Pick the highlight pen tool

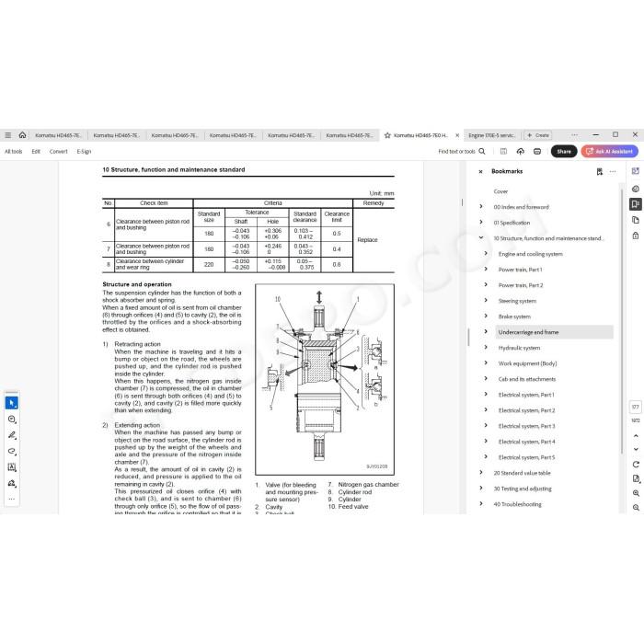[x=11, y=435]
